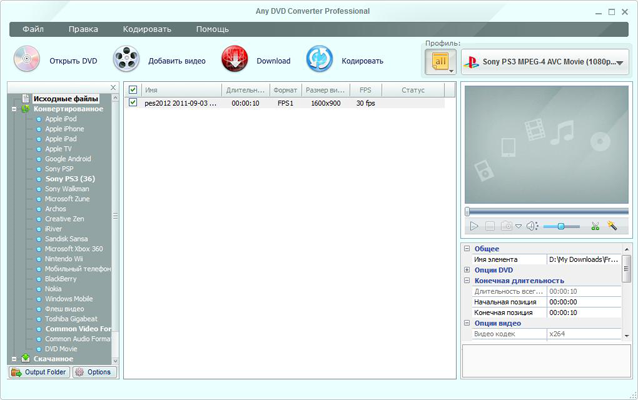
Task: Collapse the Конечная длительность section
Action: tap(467, 280)
